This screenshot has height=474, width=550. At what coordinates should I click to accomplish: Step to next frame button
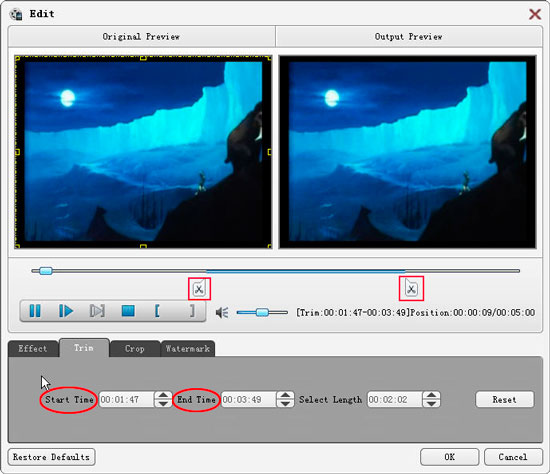point(97,311)
